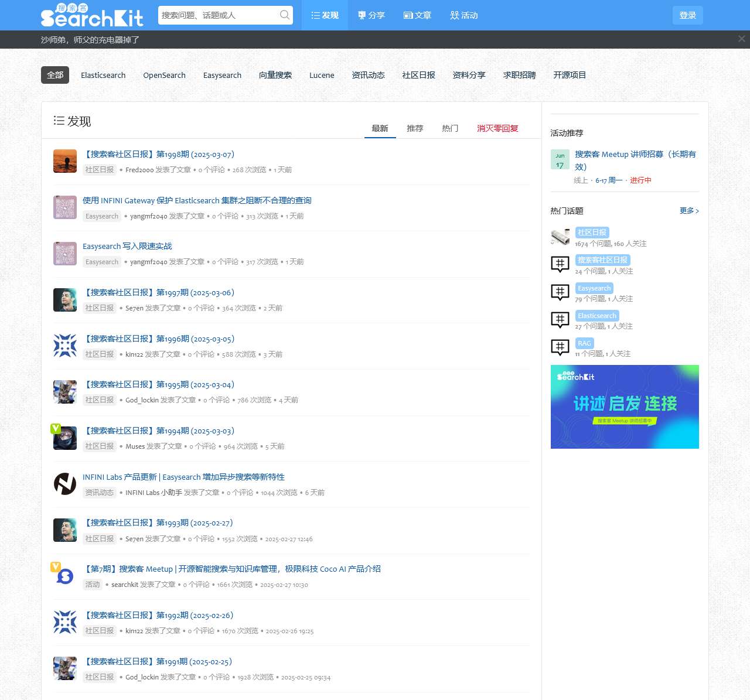This screenshot has width=750, height=700.
Task: Click 资讯动态 tag under INFINI Labs post
Action: (x=100, y=492)
